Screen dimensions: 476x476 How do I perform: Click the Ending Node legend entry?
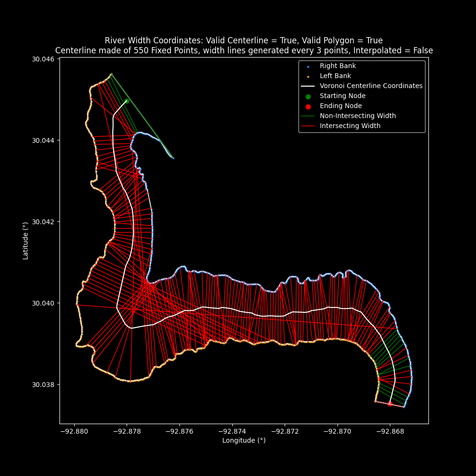340,106
